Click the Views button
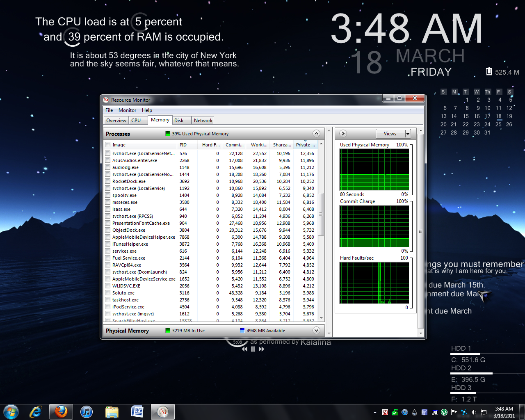 tap(390, 134)
